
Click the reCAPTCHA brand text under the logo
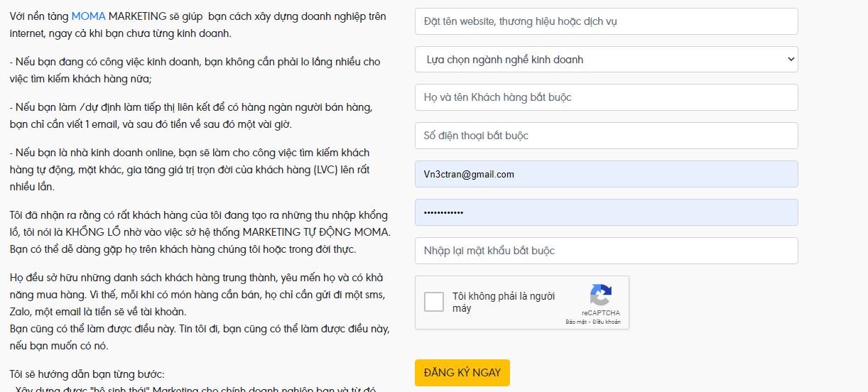coord(600,312)
